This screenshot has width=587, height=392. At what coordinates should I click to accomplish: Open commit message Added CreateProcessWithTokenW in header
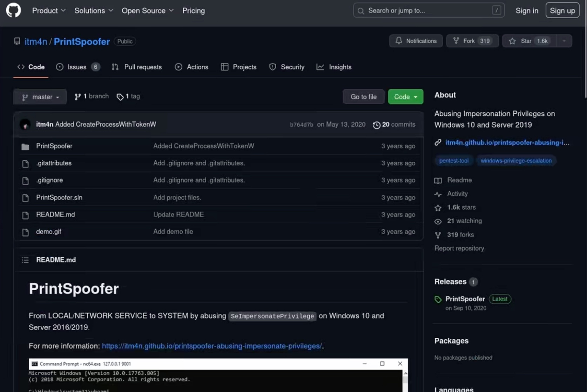coord(106,124)
